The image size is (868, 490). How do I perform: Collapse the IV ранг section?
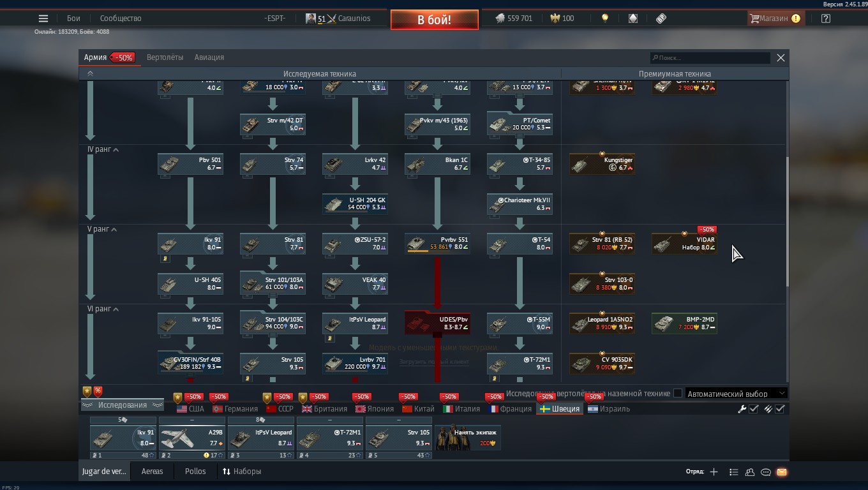tap(116, 149)
